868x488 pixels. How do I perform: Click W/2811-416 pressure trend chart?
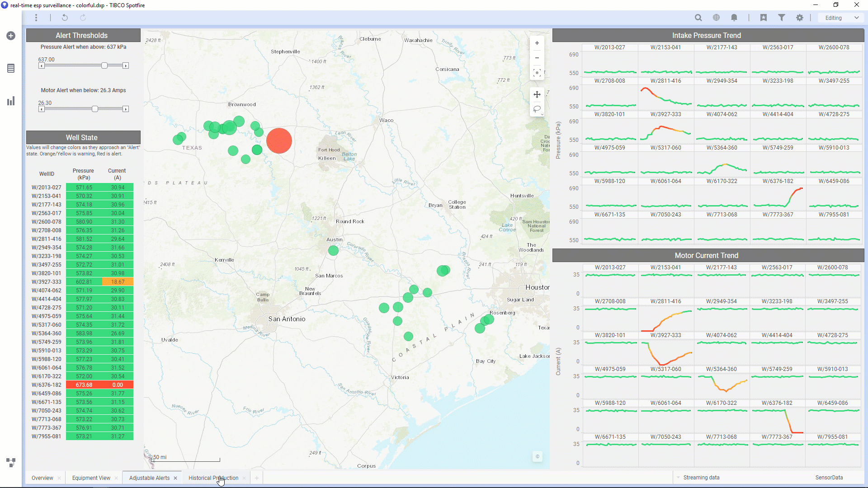666,97
